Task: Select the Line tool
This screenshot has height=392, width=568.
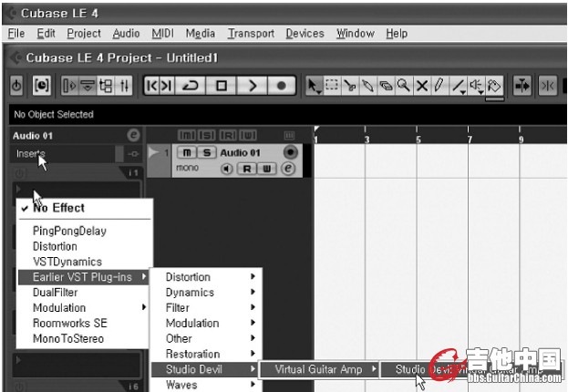Action: (459, 86)
